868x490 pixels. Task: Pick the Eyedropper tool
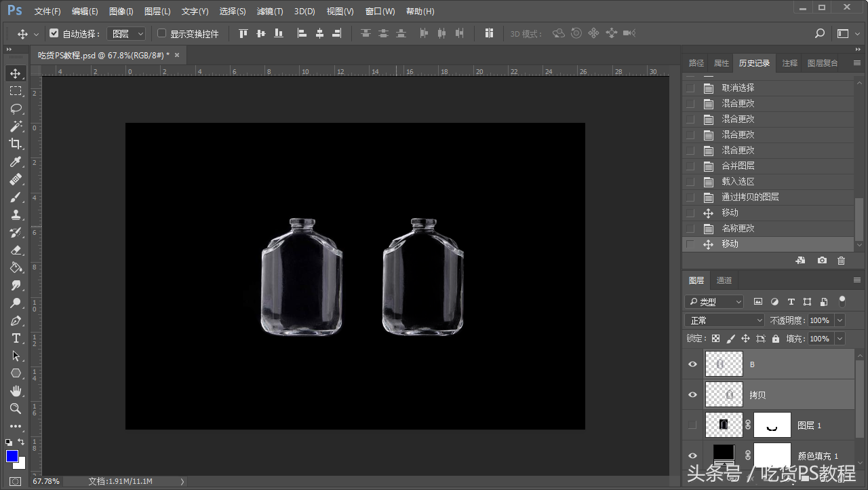coord(16,162)
